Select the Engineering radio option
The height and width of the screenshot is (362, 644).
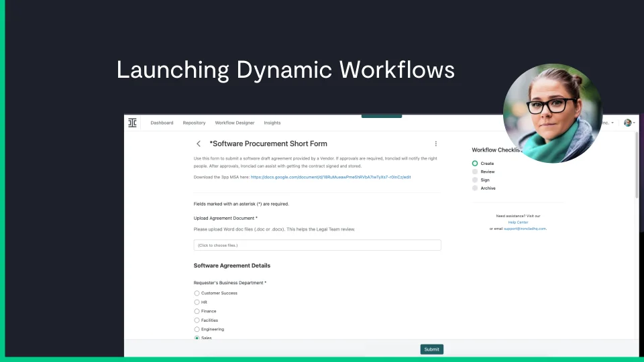[197, 329]
